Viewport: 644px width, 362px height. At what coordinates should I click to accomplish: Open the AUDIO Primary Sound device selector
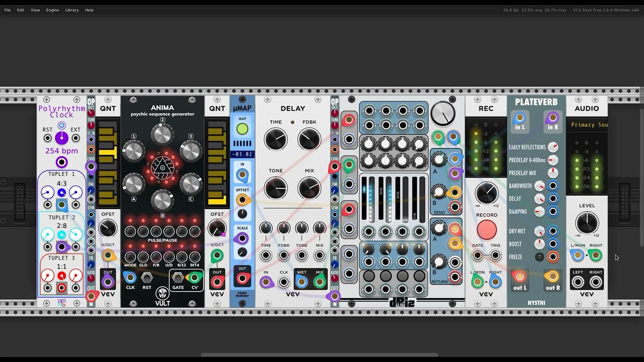point(587,125)
